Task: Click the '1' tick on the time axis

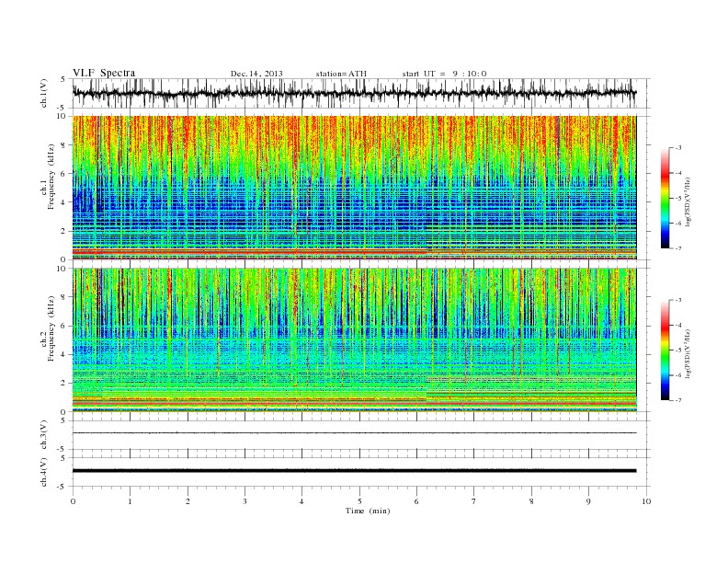Action: click(130, 501)
